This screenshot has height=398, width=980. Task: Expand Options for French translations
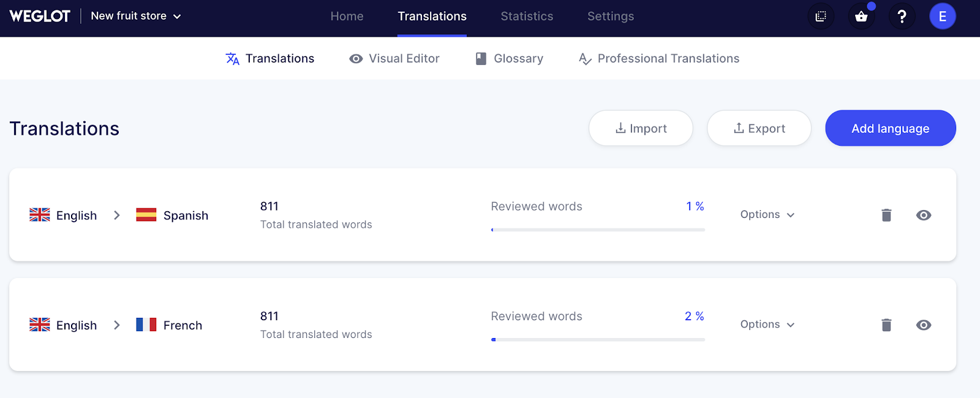pyautogui.click(x=767, y=325)
